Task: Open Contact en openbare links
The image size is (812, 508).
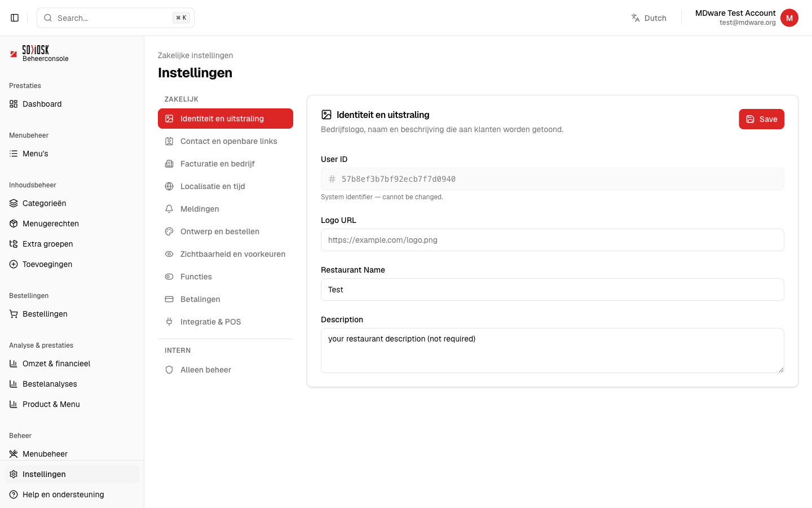Action: [x=226, y=141]
